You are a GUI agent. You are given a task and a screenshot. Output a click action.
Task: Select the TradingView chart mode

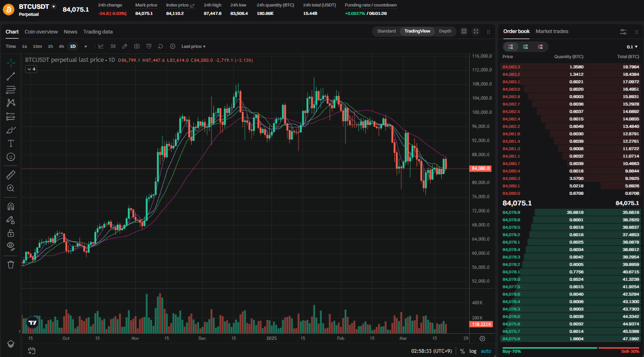[418, 31]
